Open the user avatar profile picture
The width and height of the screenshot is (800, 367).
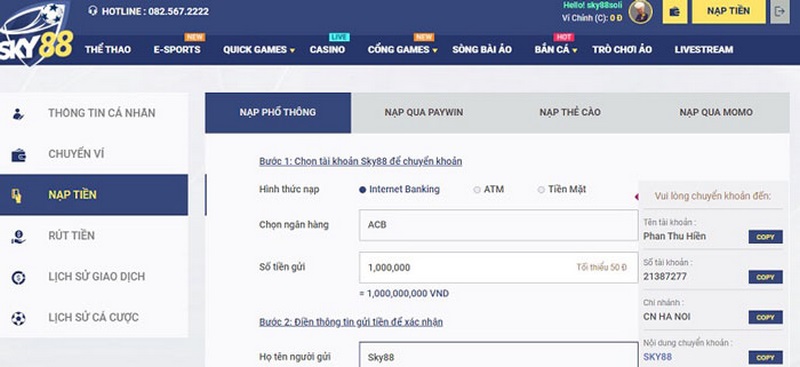[640, 12]
